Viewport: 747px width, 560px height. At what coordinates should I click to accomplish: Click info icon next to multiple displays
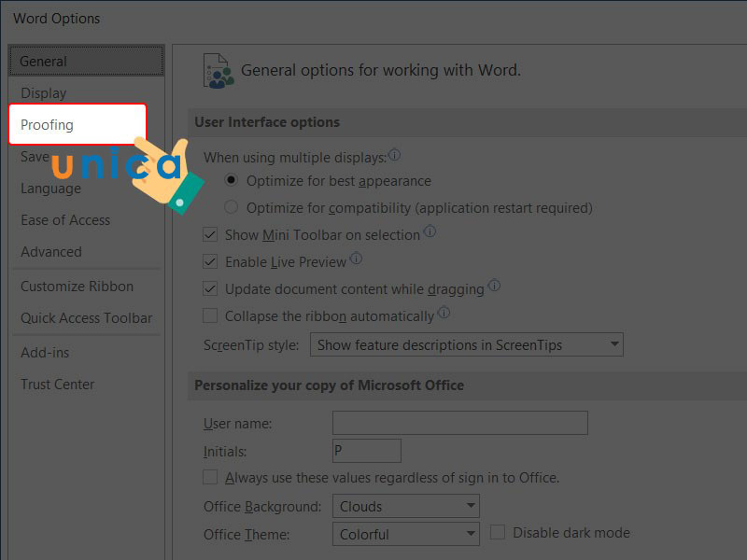coord(394,154)
